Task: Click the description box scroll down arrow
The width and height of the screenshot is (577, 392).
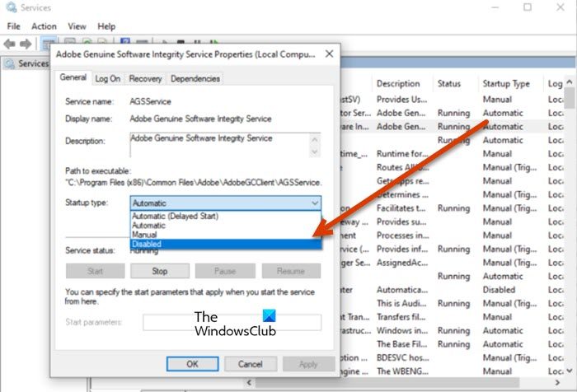Action: point(315,152)
